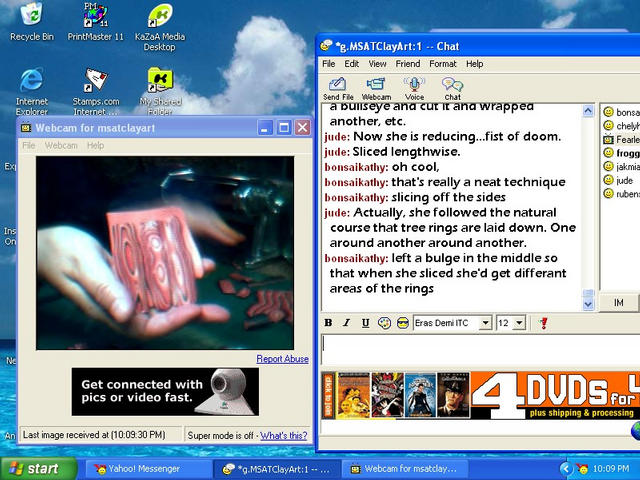The height and width of the screenshot is (480, 640).
Task: Click the Start button
Action: (x=39, y=469)
